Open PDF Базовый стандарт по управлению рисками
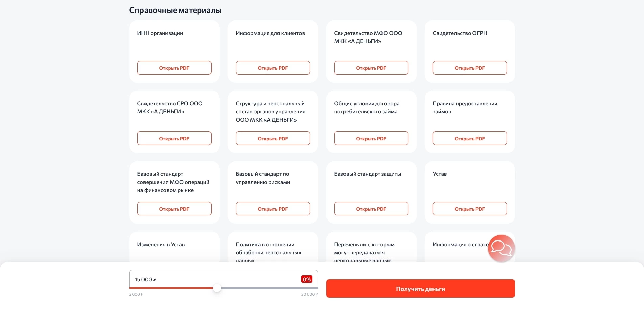Viewport: 644px width, 314px height. pos(272,209)
